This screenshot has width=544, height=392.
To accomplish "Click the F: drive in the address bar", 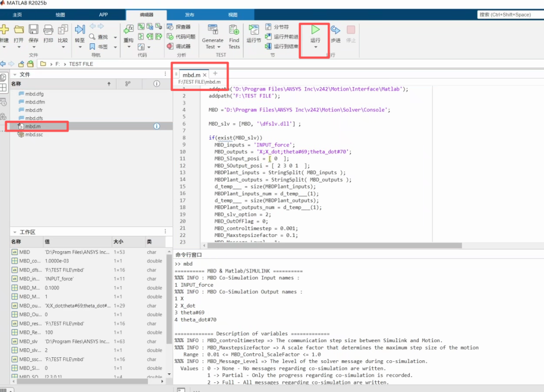I will click(x=57, y=64).
